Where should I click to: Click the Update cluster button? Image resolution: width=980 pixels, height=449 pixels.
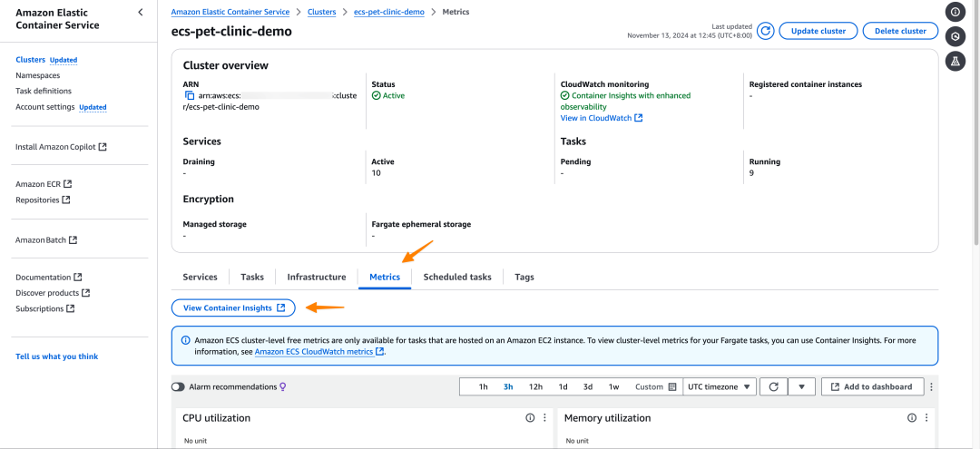(818, 31)
